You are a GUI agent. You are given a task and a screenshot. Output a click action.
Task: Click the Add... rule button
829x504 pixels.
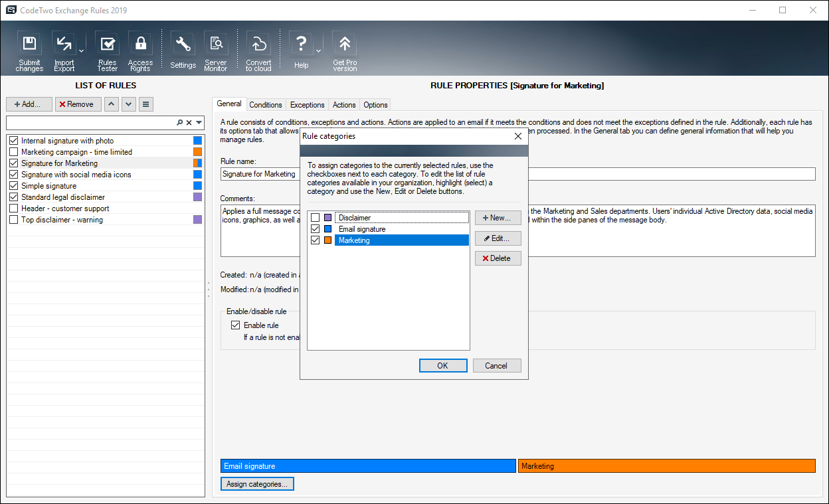(29, 104)
